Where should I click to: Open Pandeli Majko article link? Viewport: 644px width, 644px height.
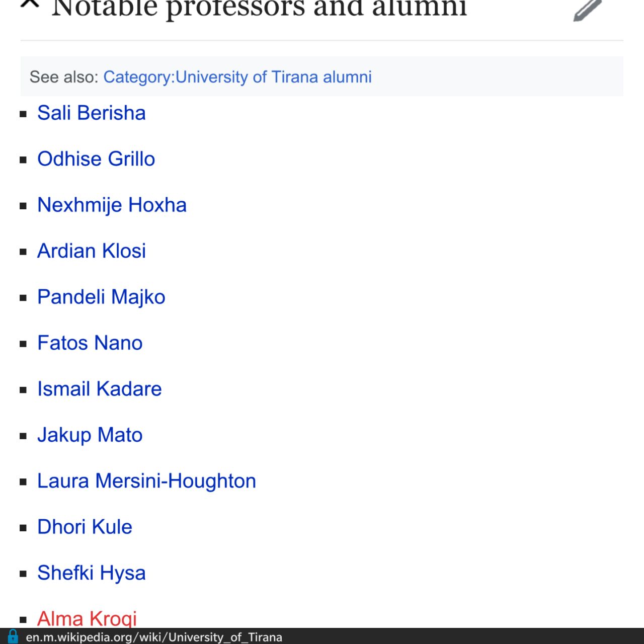pyautogui.click(x=101, y=297)
